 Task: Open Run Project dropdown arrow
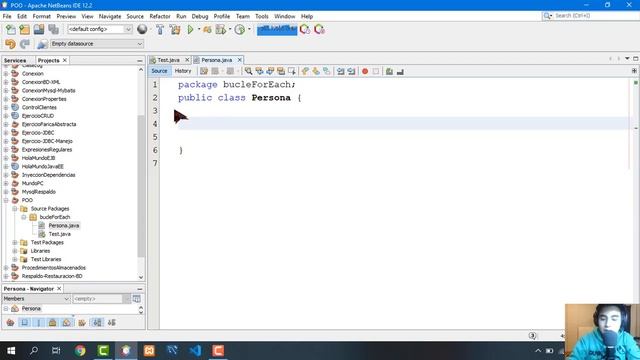[199, 29]
